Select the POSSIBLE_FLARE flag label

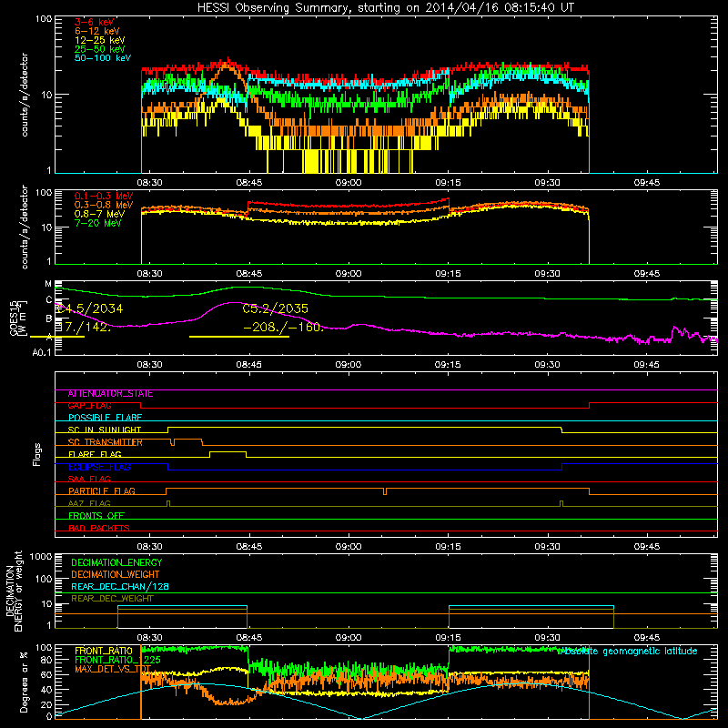pyautogui.click(x=105, y=418)
